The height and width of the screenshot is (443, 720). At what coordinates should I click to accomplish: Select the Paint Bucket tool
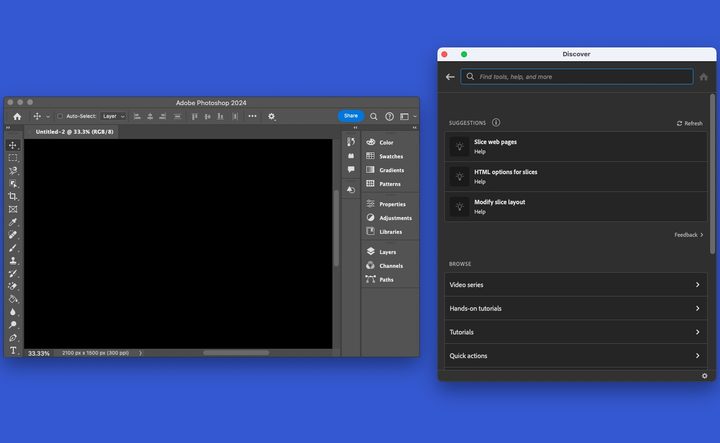click(x=13, y=299)
